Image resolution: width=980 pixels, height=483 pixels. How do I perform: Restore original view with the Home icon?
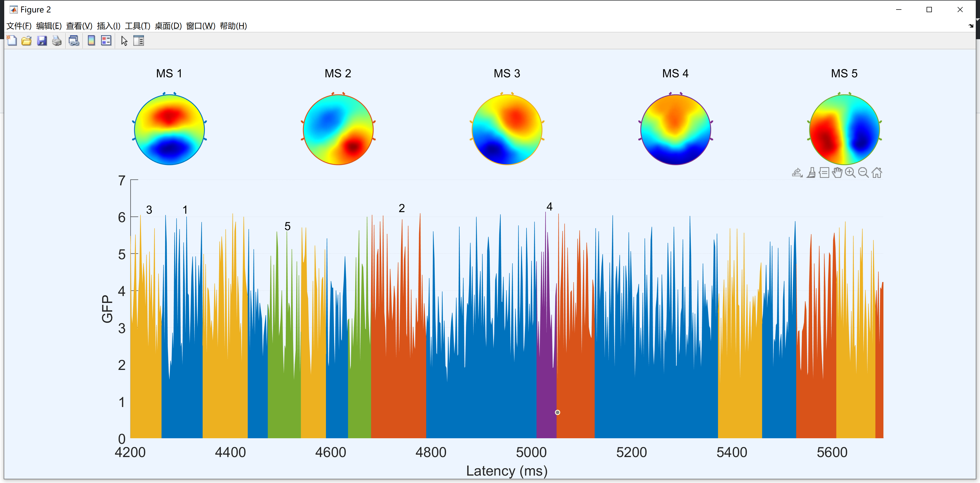(877, 172)
